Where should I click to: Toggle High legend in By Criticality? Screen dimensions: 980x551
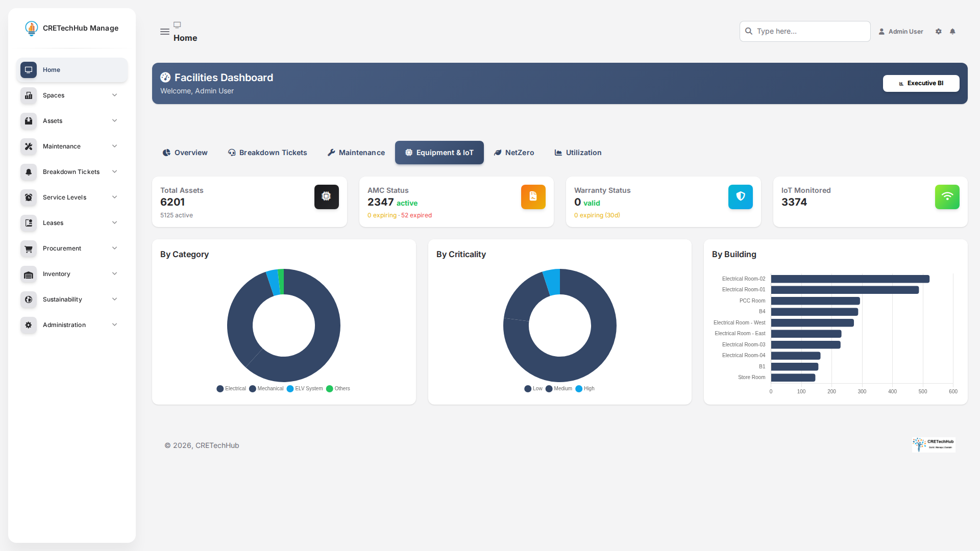[x=585, y=389]
